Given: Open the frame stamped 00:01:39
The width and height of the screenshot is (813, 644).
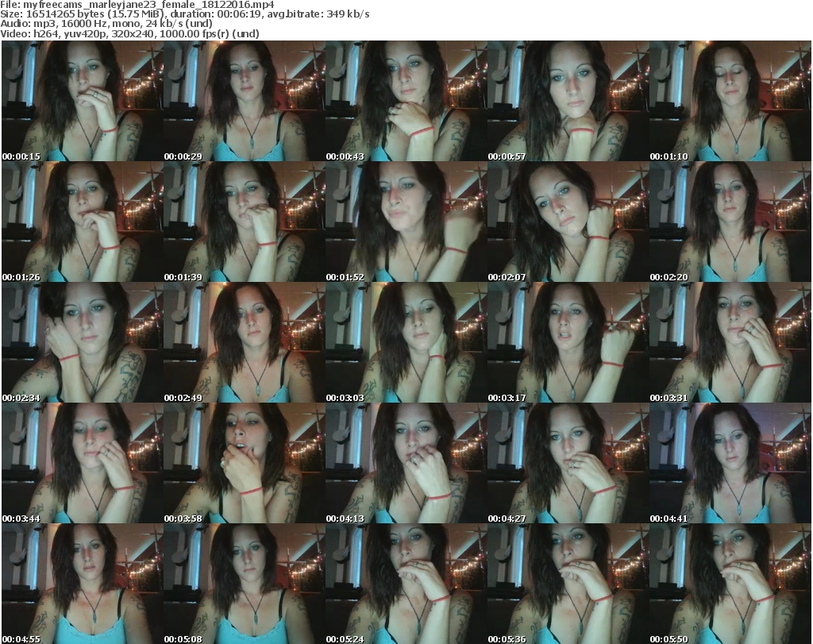Looking at the screenshot, I should [x=245, y=222].
